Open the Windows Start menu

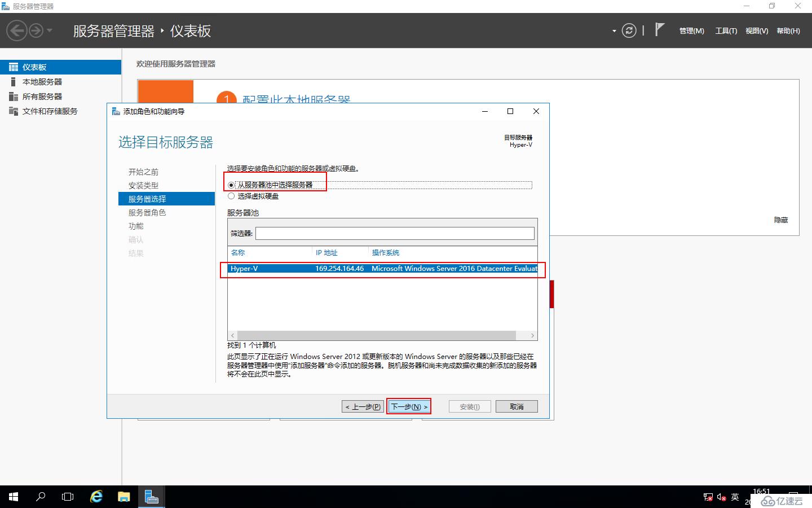14,497
